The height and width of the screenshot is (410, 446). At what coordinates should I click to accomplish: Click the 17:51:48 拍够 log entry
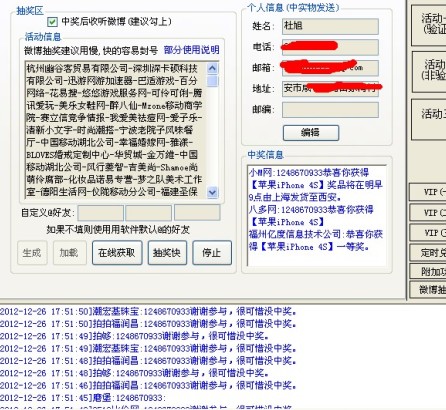coord(134,373)
